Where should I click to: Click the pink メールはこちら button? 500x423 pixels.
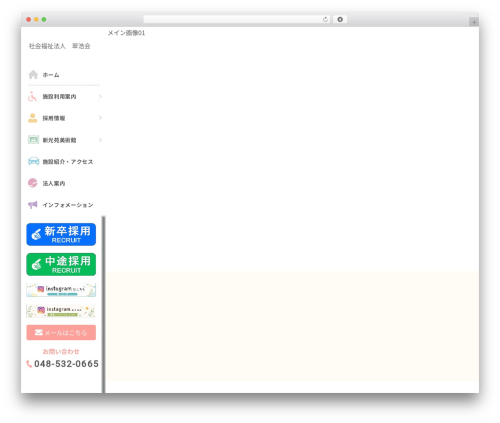pyautogui.click(x=61, y=332)
